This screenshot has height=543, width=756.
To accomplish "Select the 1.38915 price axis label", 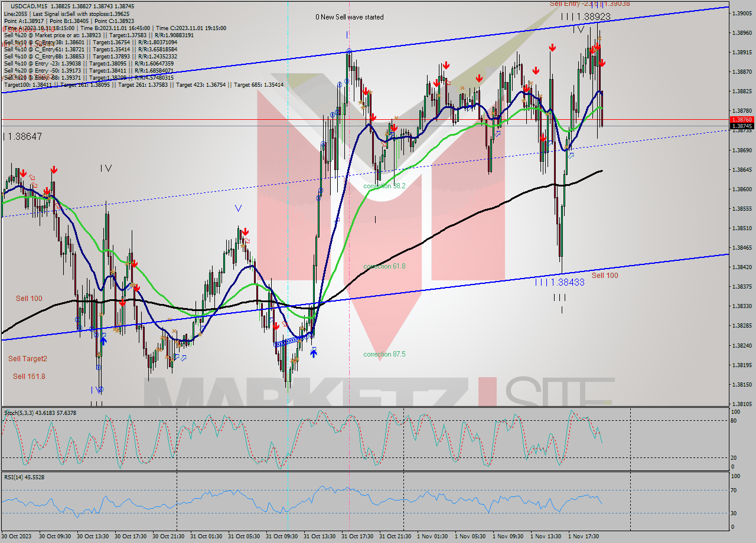I will 742,53.
